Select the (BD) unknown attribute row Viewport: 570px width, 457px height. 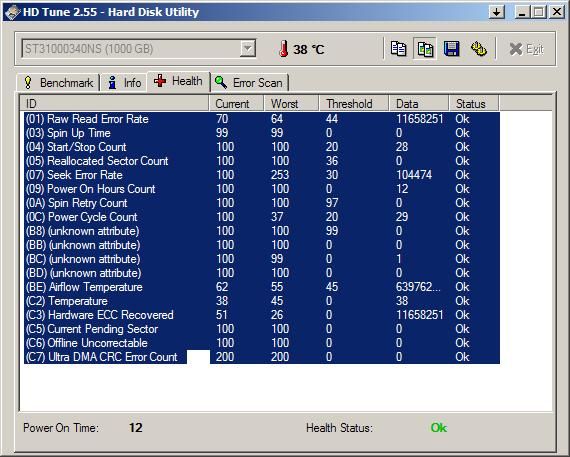coord(262,273)
